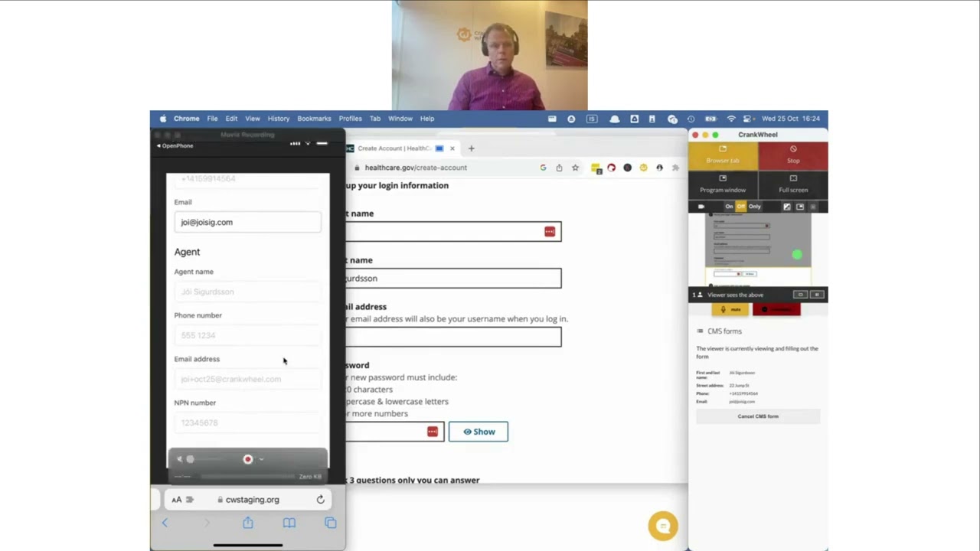The width and height of the screenshot is (980, 551).
Task: Close the Create Account tab
Action: pos(452,148)
